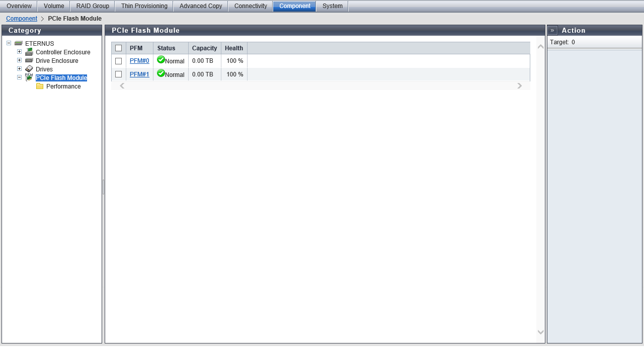
Task: Expand the Controller Enclosure tree node
Action: click(x=19, y=52)
